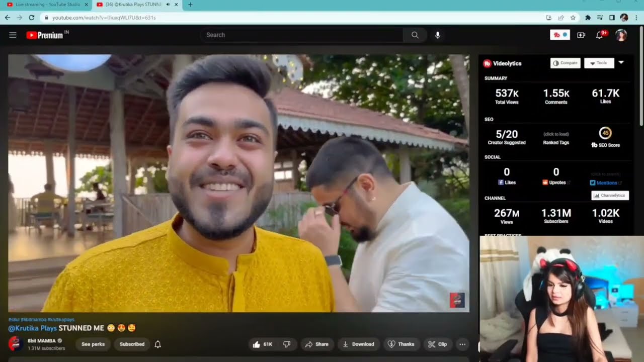Click the Reddit Upvotes count in Social
This screenshot has width=644, height=362.
pyautogui.click(x=556, y=172)
